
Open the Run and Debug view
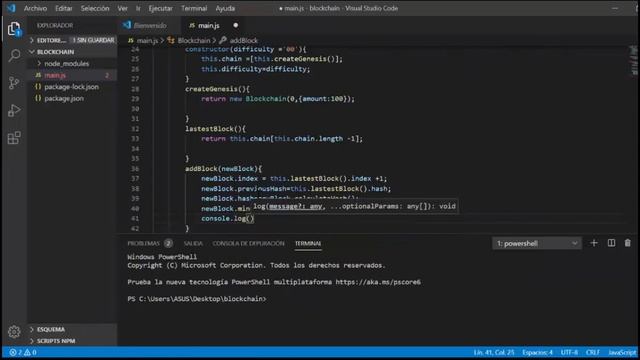(x=14, y=110)
